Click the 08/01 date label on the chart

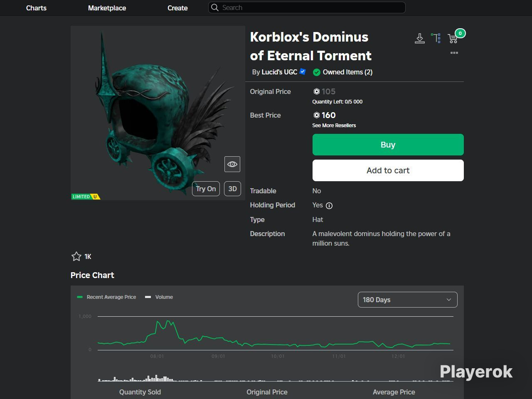[x=157, y=356]
